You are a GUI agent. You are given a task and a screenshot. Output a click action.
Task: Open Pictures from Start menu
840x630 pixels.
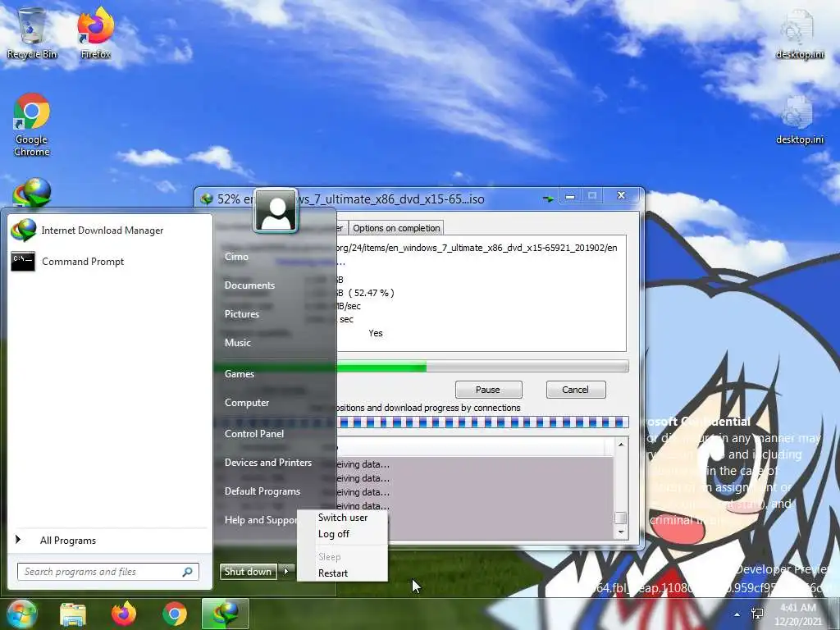pyautogui.click(x=242, y=314)
